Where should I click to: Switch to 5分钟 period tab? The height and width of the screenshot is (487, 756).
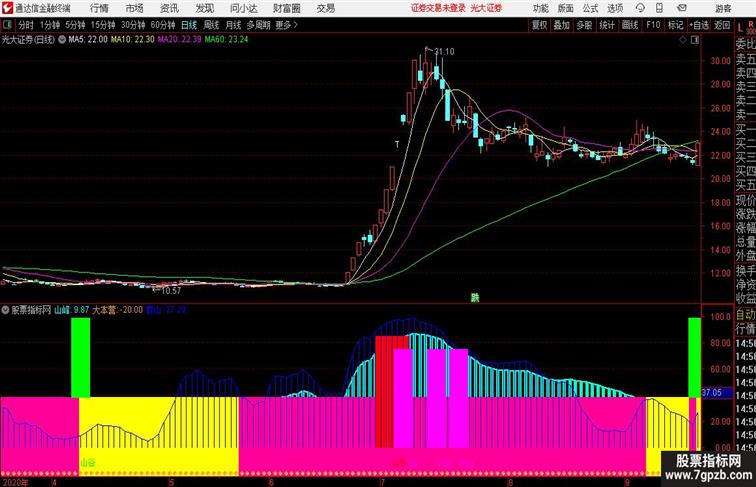coord(75,25)
